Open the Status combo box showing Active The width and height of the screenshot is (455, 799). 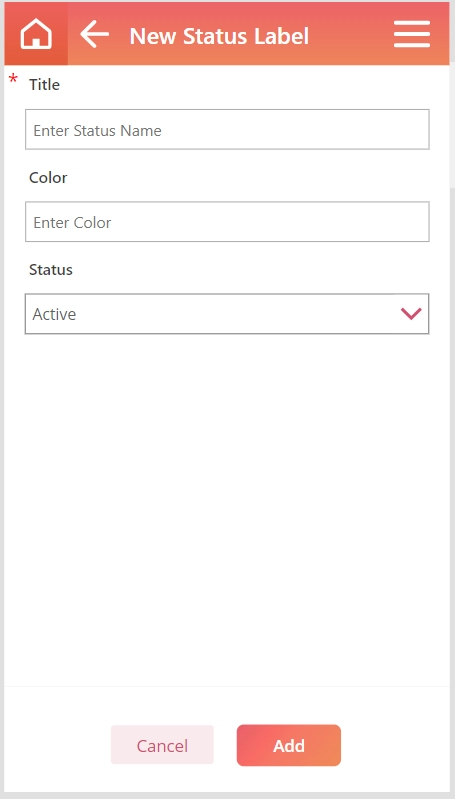pyautogui.click(x=227, y=314)
